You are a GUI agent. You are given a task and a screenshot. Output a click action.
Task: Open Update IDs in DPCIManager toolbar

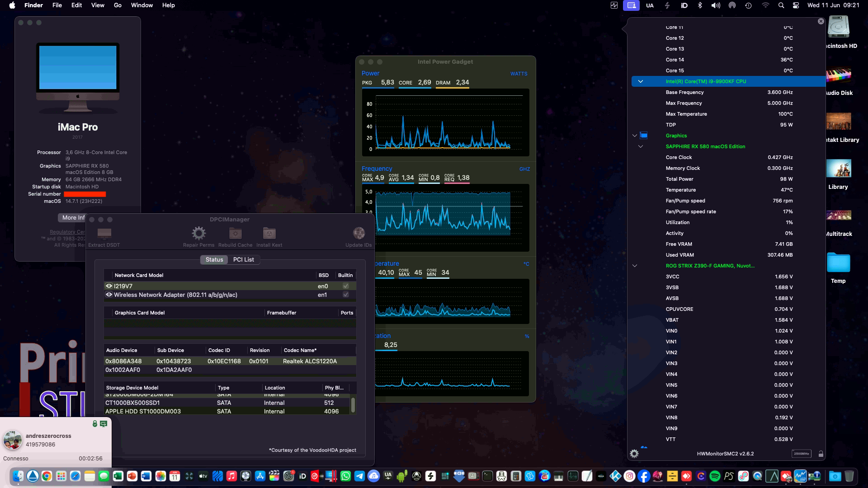pos(359,233)
